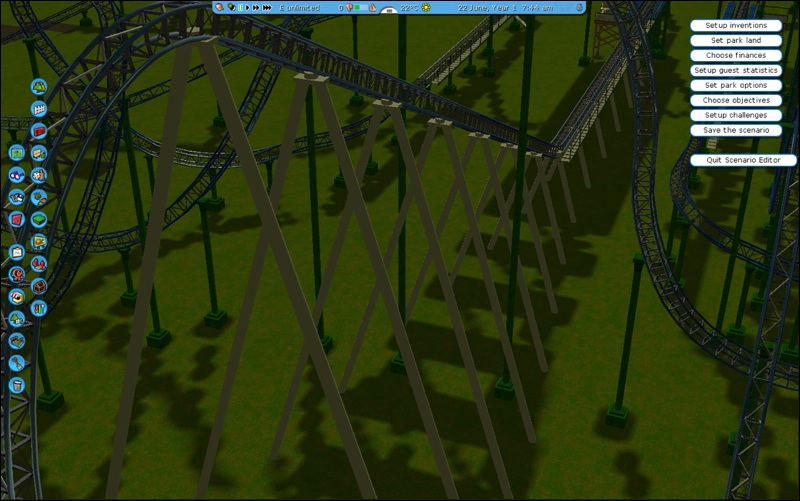The width and height of the screenshot is (800, 501).
Task: Select the brown crate scenery icon
Action: pyautogui.click(x=39, y=286)
